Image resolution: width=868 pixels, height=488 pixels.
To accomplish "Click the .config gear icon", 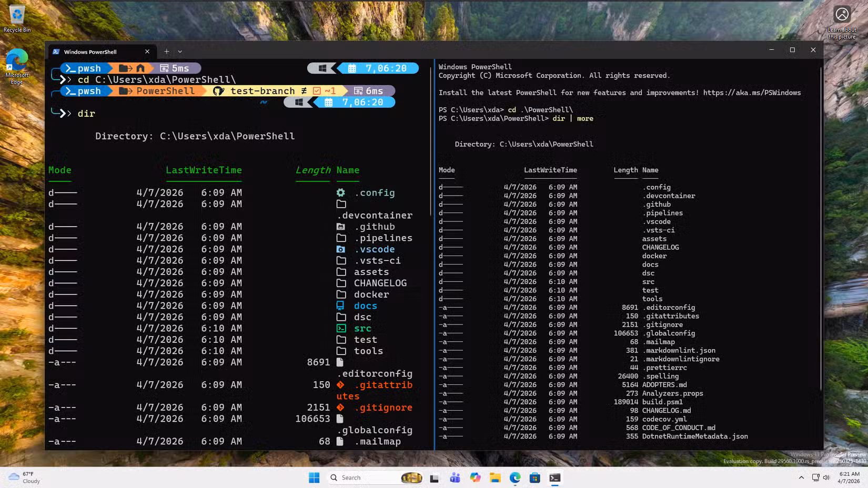I will [x=341, y=192].
